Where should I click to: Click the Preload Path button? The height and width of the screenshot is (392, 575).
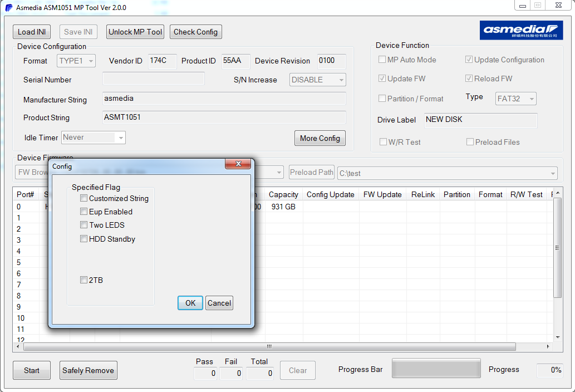tap(311, 173)
